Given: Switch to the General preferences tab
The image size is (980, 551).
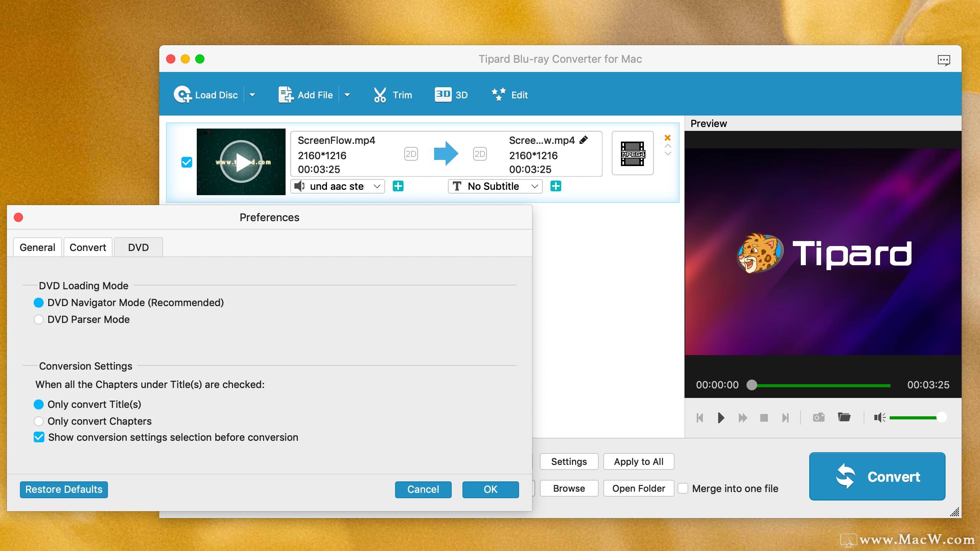Looking at the screenshot, I should pos(38,248).
